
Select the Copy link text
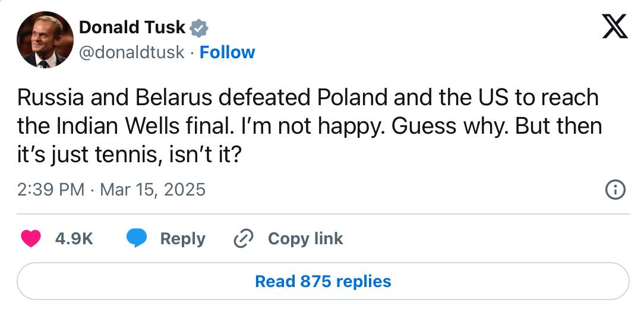(x=305, y=238)
